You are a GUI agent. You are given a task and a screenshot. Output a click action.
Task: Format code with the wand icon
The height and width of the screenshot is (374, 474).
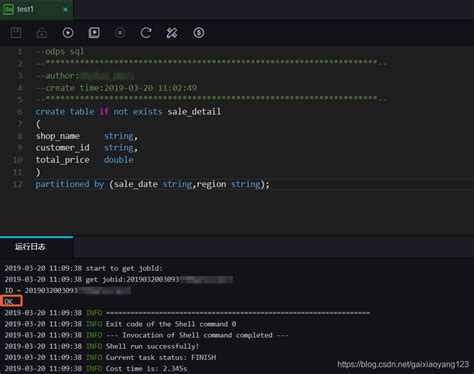pos(172,33)
